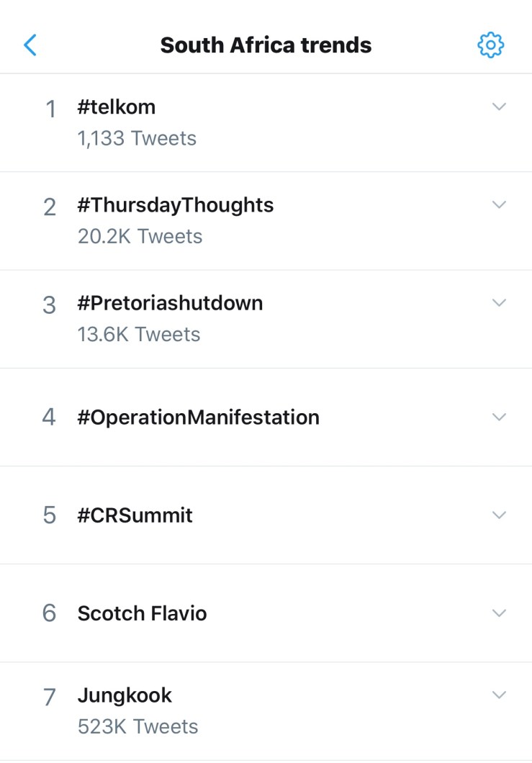Image resolution: width=532 pixels, height=763 pixels.
Task: View the Scotch Flavio trend
Action: point(142,613)
